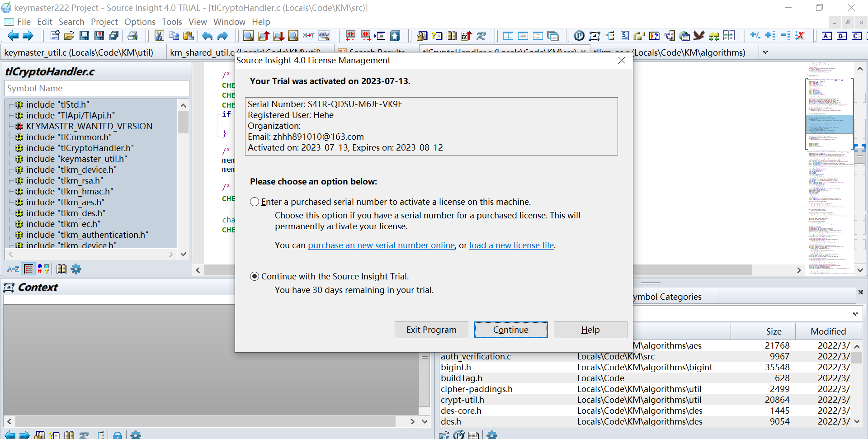Image resolution: width=868 pixels, height=439 pixels.
Task: Click the Search magnifier toolbar icon
Action: pos(248,36)
